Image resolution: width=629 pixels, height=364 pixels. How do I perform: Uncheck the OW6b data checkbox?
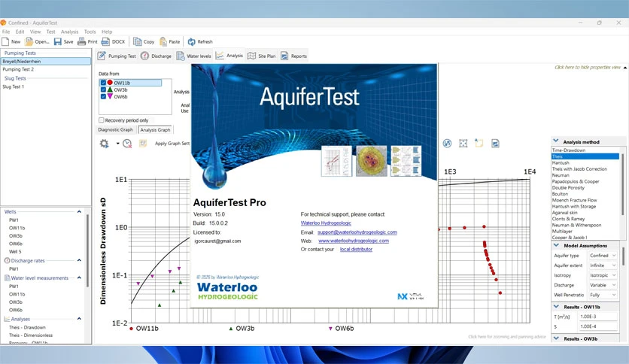[103, 96]
